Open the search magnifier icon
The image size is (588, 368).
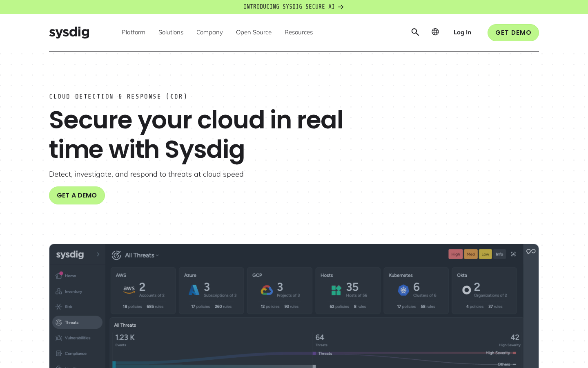coord(415,32)
